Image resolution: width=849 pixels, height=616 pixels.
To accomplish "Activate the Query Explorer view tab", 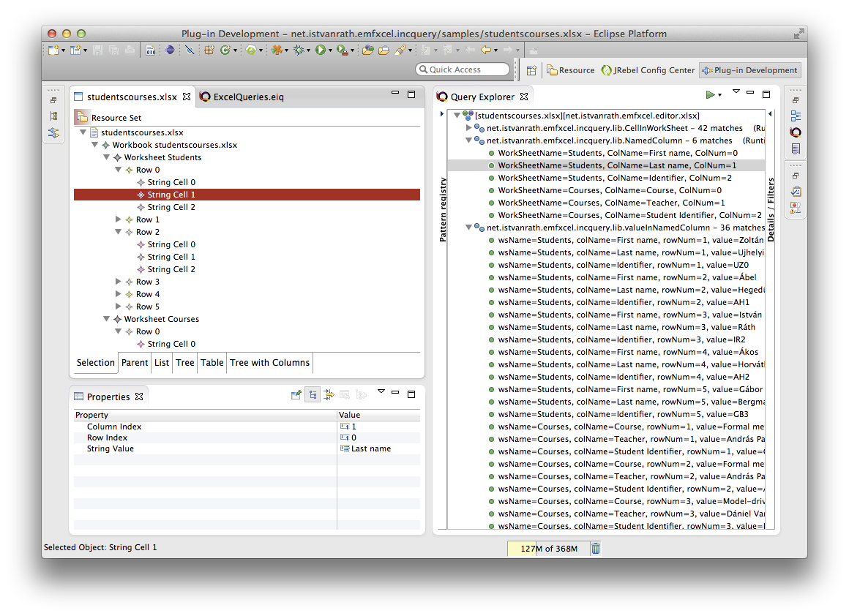I will (482, 97).
